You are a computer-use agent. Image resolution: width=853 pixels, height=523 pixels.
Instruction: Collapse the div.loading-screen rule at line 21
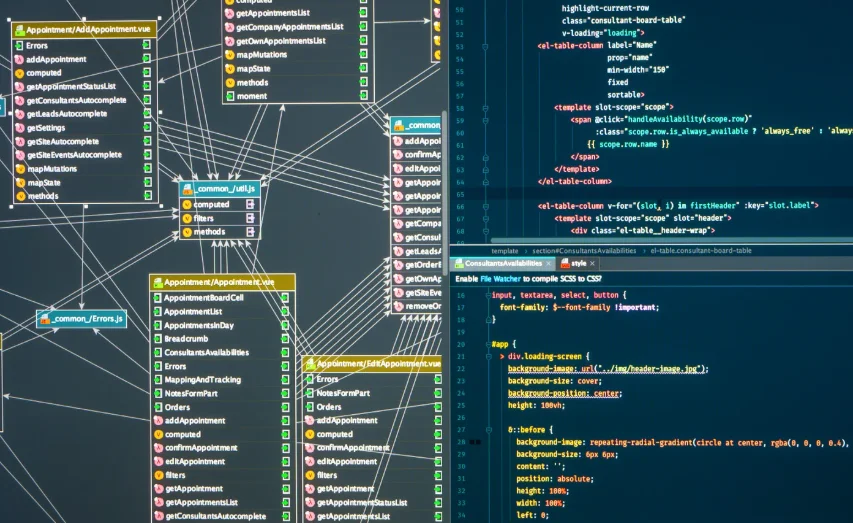tap(489, 357)
